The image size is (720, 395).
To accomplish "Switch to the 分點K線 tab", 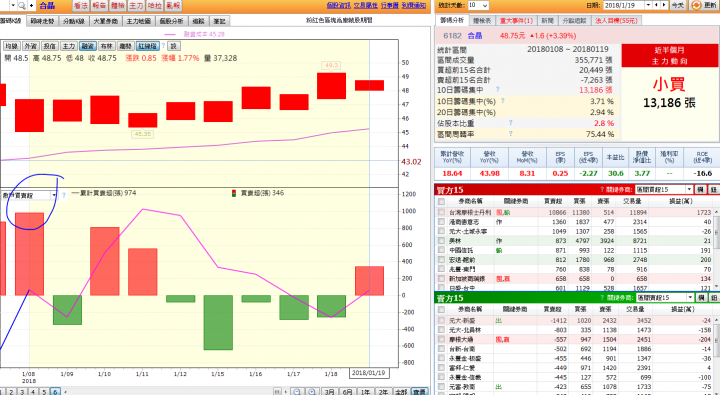I will tap(73, 21).
